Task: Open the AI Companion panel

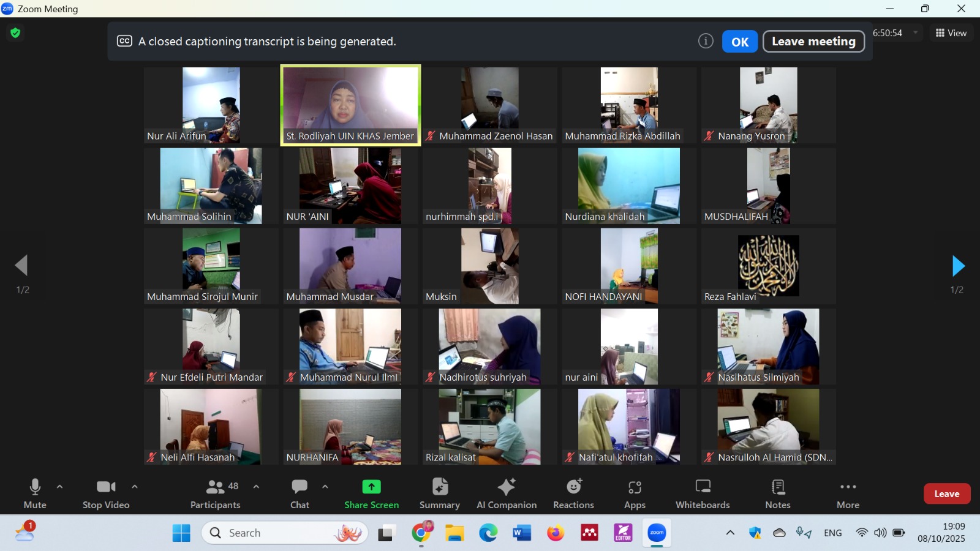Action: click(x=507, y=493)
